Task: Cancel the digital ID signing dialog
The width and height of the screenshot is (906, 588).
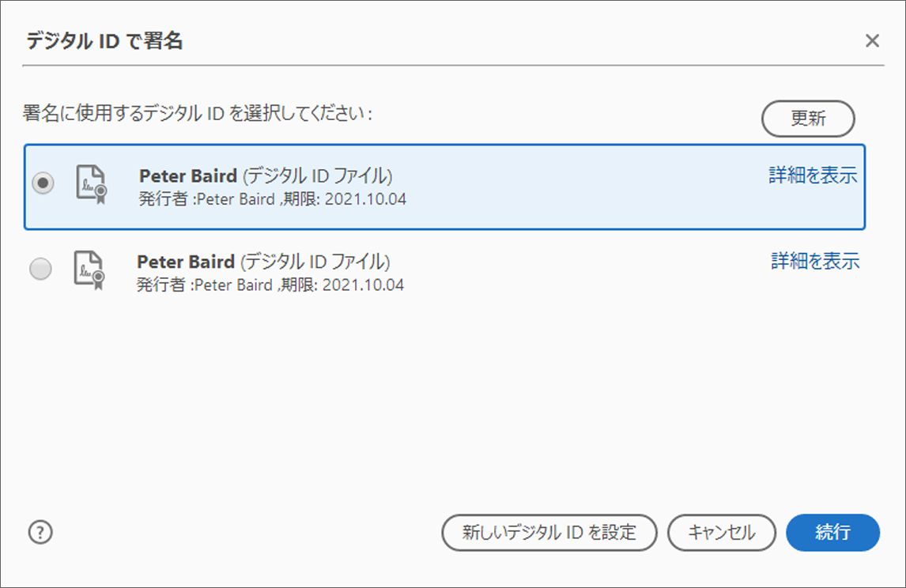Action: click(721, 532)
